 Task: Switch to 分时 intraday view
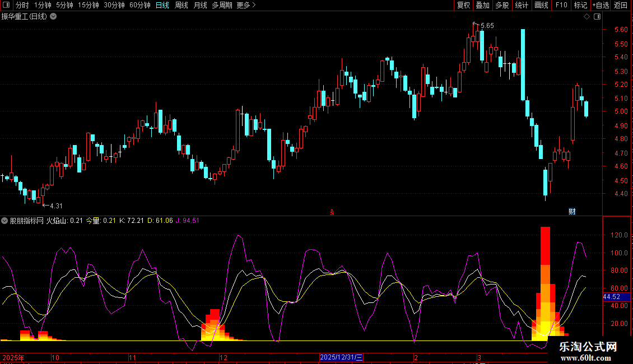point(22,5)
